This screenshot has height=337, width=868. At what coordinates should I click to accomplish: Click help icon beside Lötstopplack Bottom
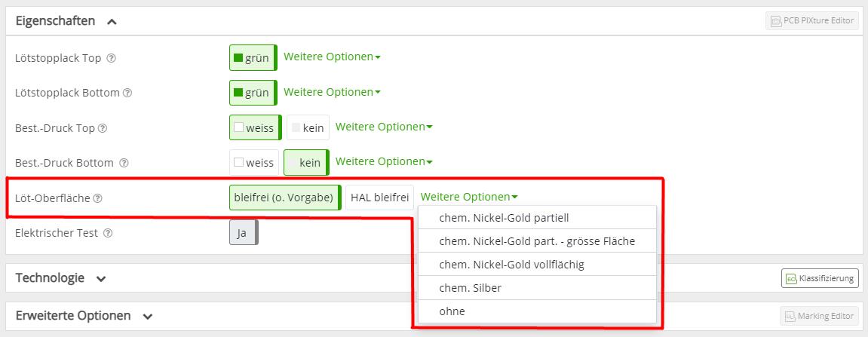click(127, 93)
